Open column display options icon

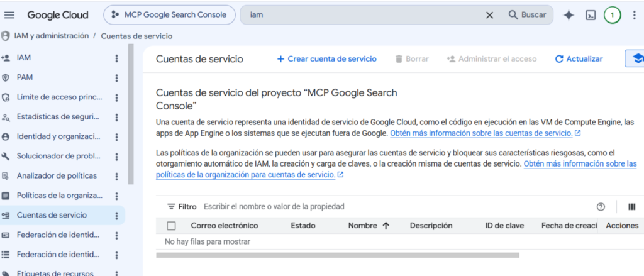click(632, 207)
